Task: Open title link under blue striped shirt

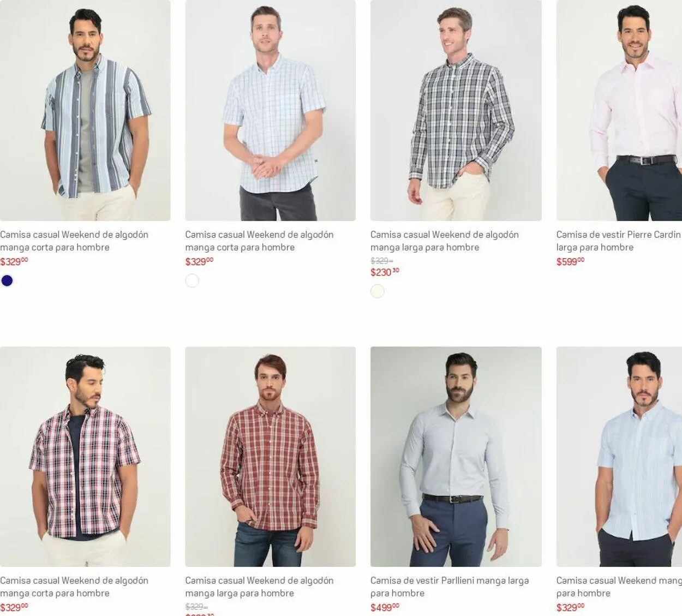Action: 74,241
